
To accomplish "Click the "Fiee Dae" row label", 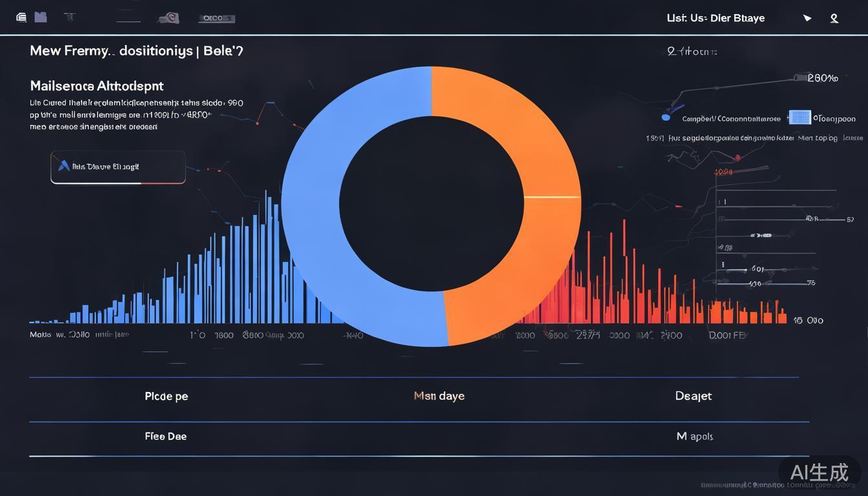I will 166,437.
